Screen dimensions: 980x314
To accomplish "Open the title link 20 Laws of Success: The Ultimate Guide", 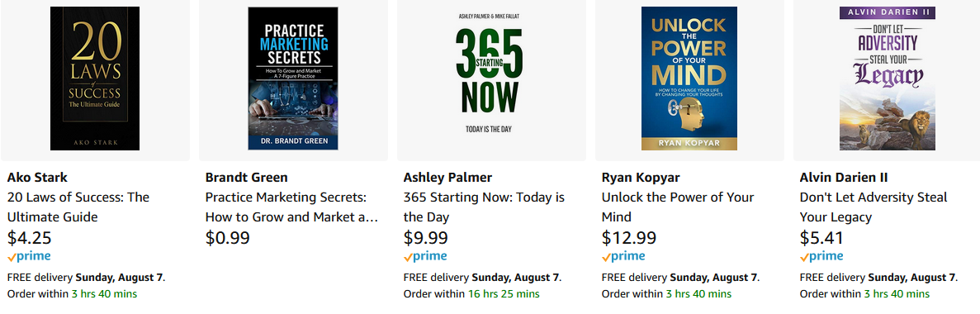I will (x=78, y=207).
